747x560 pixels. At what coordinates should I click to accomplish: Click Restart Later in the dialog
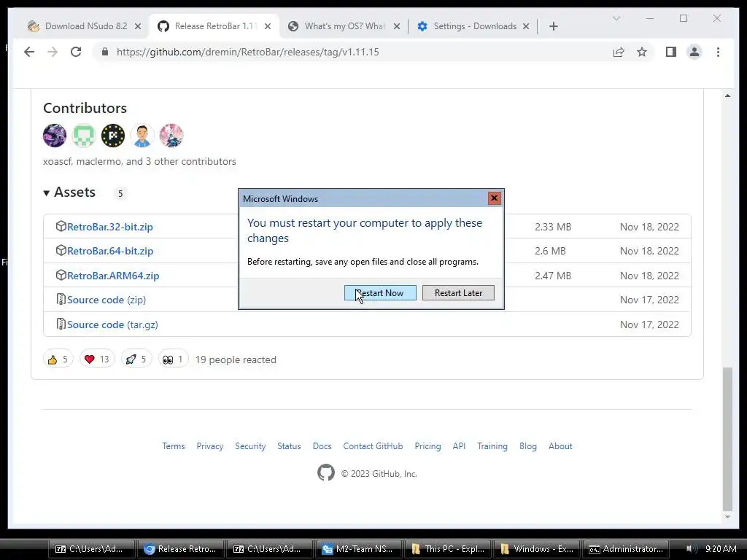pos(458,293)
